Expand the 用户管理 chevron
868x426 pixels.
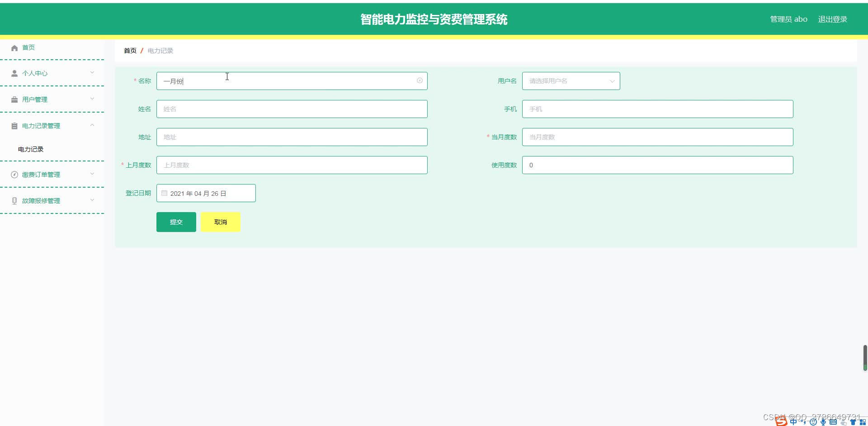[92, 99]
